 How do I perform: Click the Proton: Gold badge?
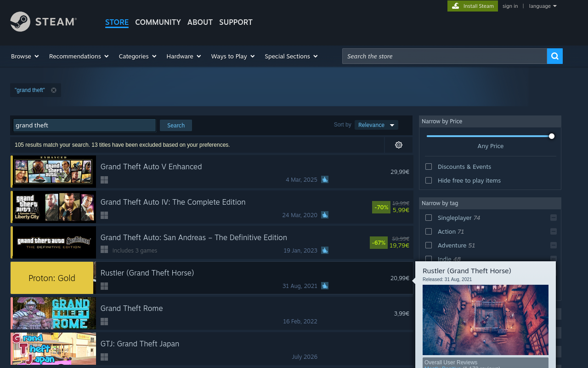pyautogui.click(x=52, y=278)
